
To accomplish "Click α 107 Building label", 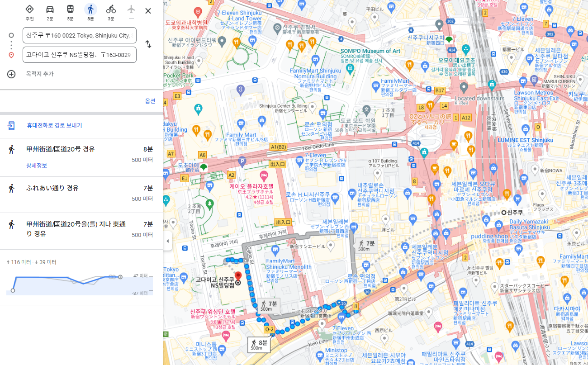I will (382, 161).
